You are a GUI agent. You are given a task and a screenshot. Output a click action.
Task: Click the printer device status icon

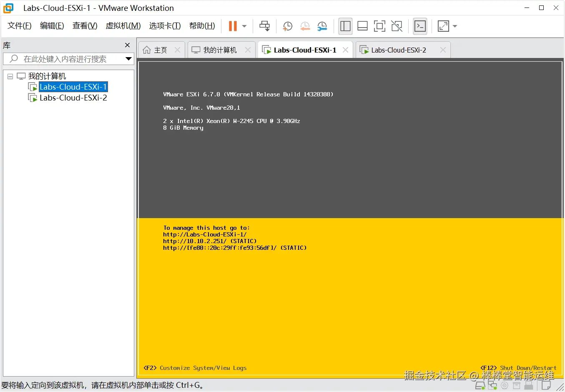click(x=517, y=386)
